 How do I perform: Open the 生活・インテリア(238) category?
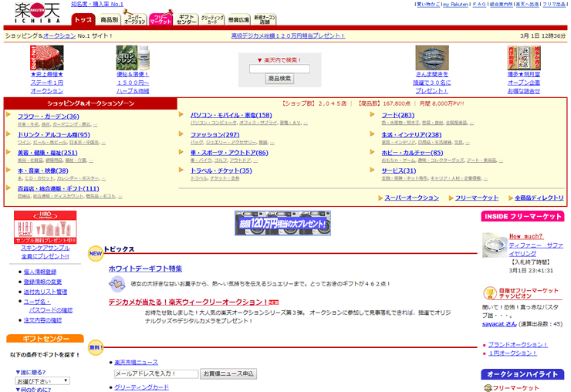(411, 135)
